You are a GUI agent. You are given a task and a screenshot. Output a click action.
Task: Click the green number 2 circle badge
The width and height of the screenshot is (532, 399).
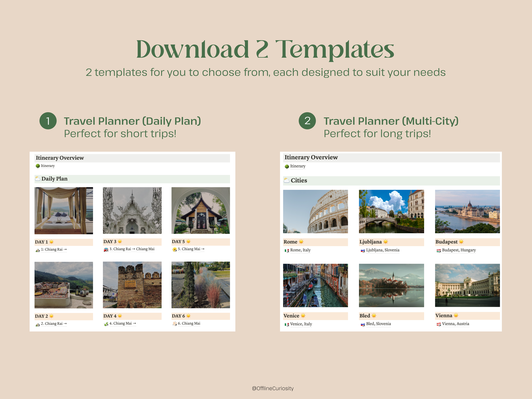coord(307,121)
